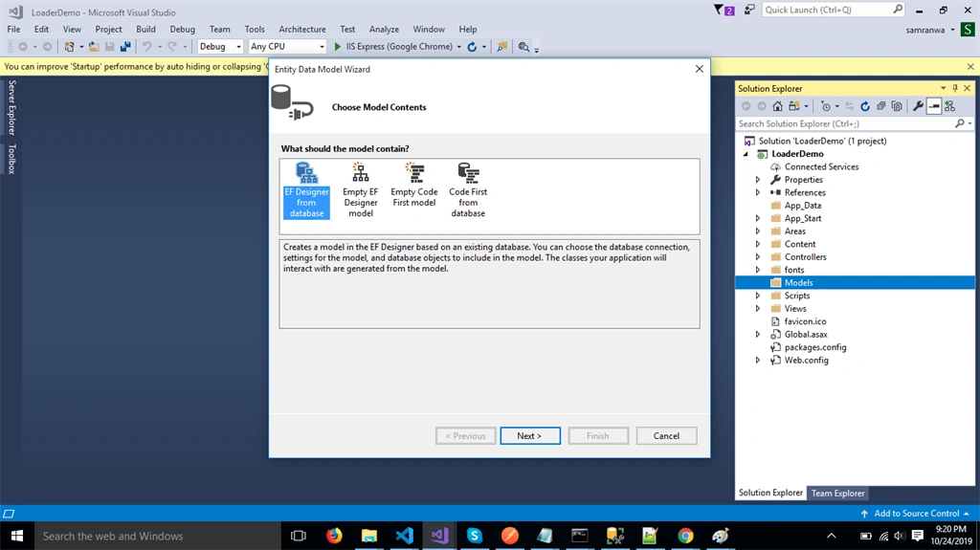Open the Architecture menu
Viewport: 980px width, 550px height.
(302, 30)
